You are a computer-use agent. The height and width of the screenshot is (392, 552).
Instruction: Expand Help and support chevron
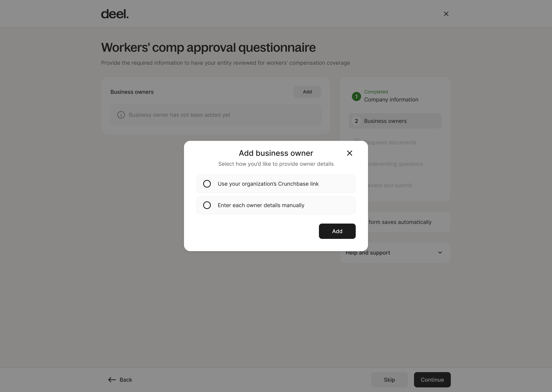[x=440, y=252]
